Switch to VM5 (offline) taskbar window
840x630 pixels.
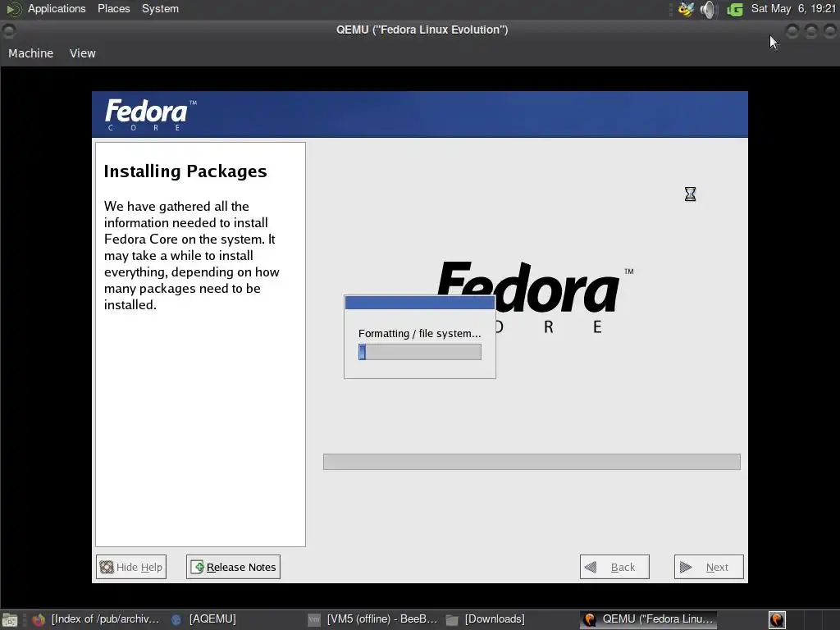point(373,619)
